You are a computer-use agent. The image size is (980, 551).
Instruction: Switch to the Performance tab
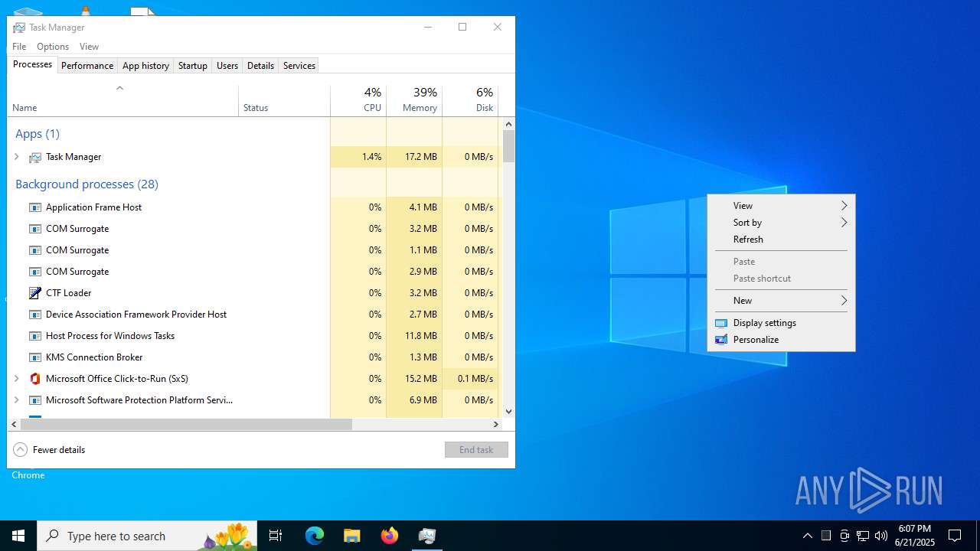pyautogui.click(x=87, y=66)
